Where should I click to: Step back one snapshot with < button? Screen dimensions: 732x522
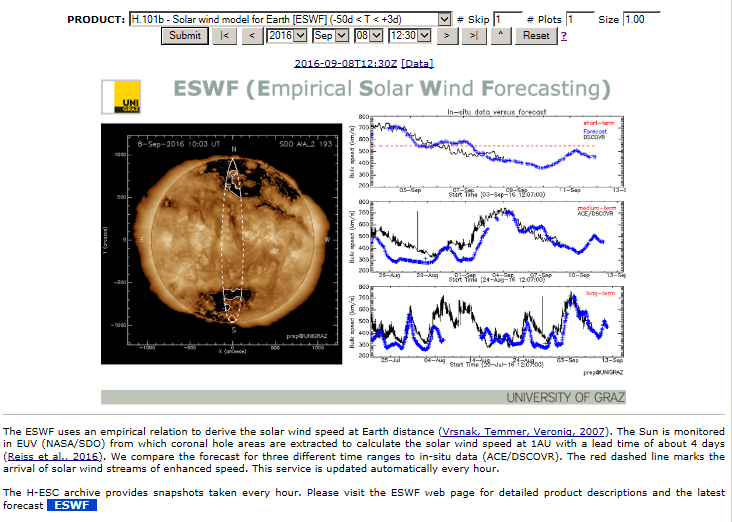pyautogui.click(x=251, y=35)
